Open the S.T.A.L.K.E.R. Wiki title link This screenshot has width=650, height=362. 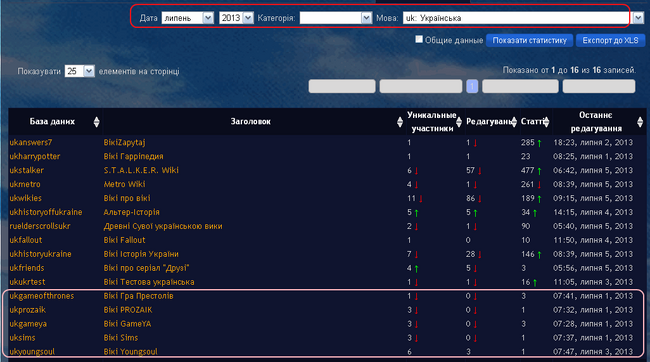point(141,170)
